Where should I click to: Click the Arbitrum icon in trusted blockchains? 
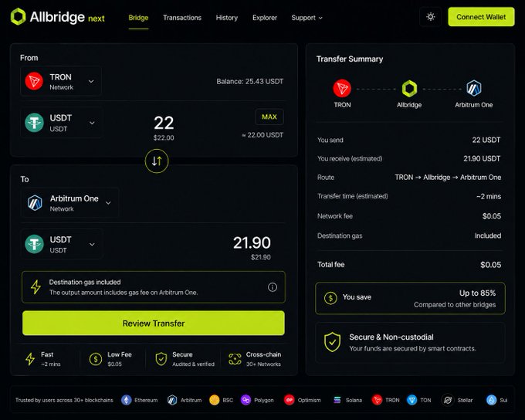pyautogui.click(x=172, y=400)
